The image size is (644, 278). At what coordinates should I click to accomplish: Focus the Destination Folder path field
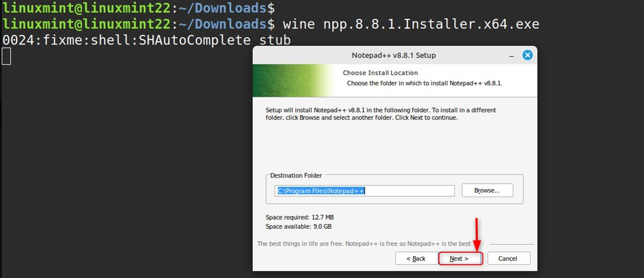[x=365, y=191]
